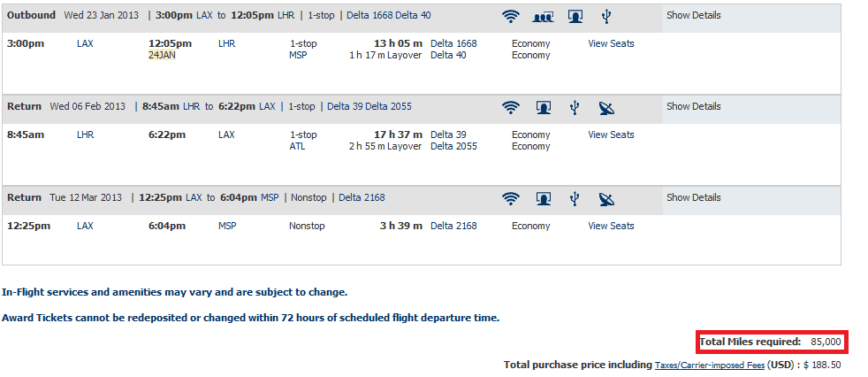Click the Total Miles required box
Image resolution: width=868 pixels, height=377 pixels.
(x=772, y=342)
